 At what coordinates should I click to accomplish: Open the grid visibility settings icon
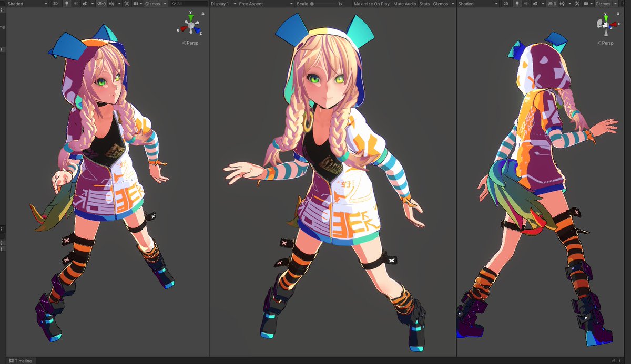(x=111, y=3)
